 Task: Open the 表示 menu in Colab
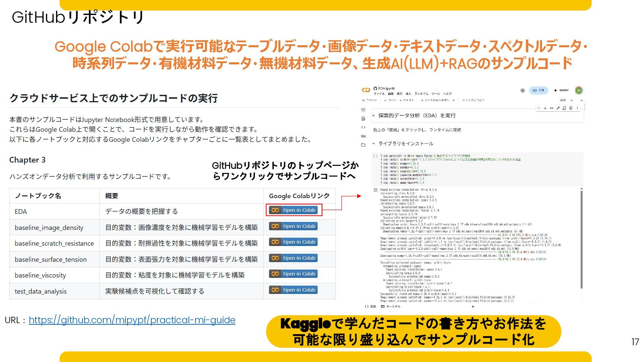(x=399, y=94)
